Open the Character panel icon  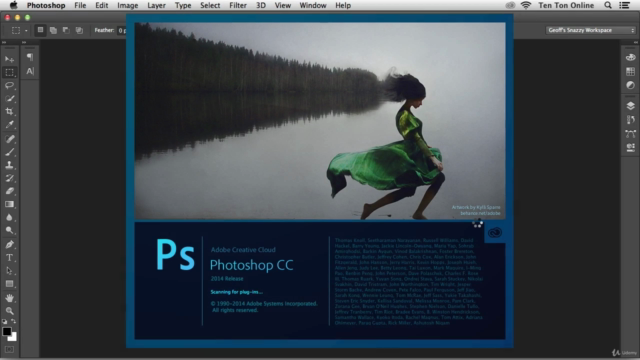point(30,71)
